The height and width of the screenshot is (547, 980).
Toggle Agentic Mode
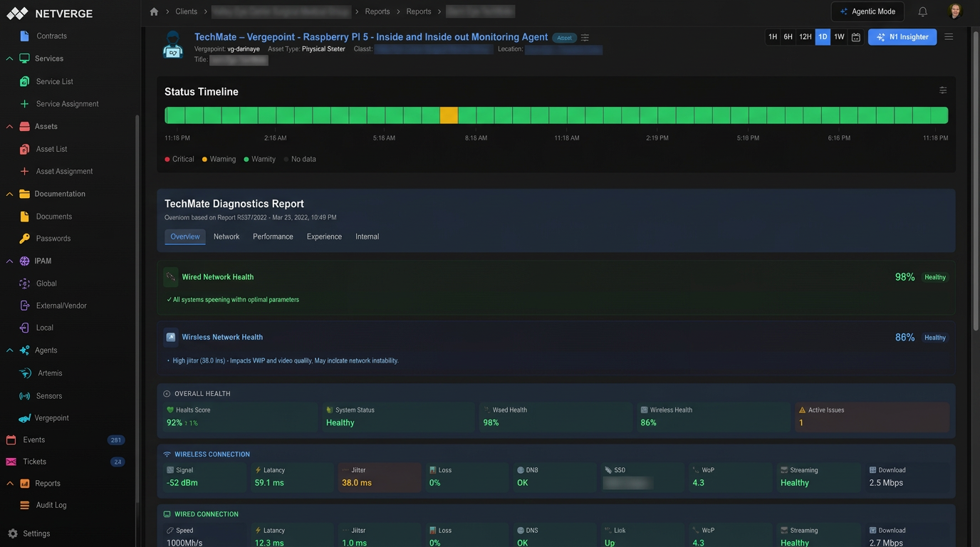click(867, 11)
